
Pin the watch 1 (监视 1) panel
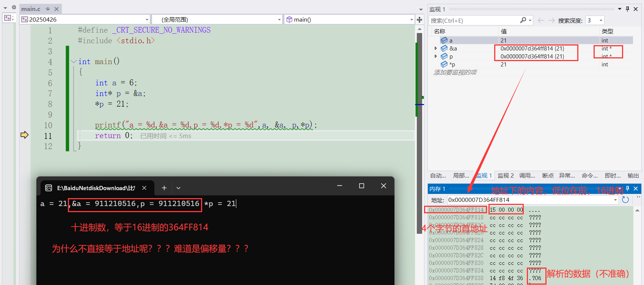627,9
